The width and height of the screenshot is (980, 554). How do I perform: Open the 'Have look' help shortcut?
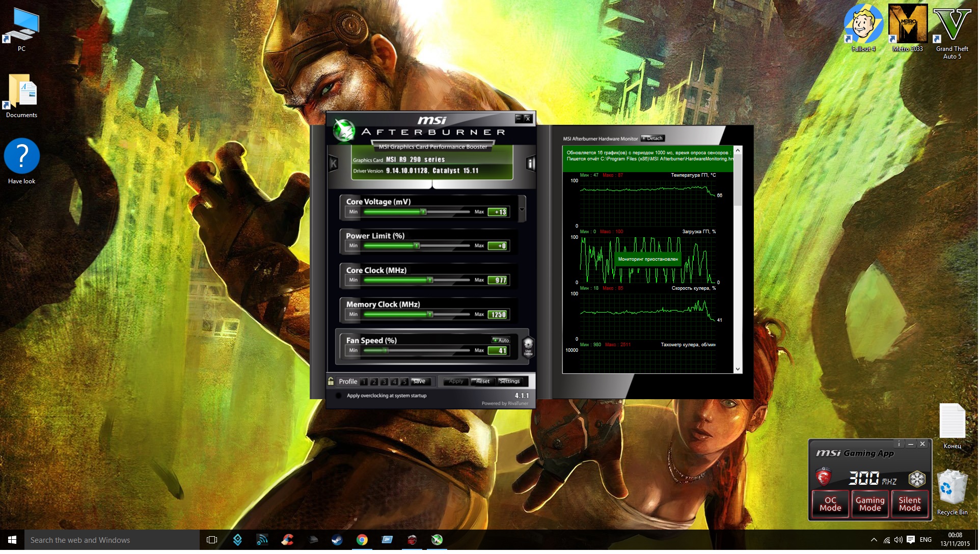tap(21, 162)
